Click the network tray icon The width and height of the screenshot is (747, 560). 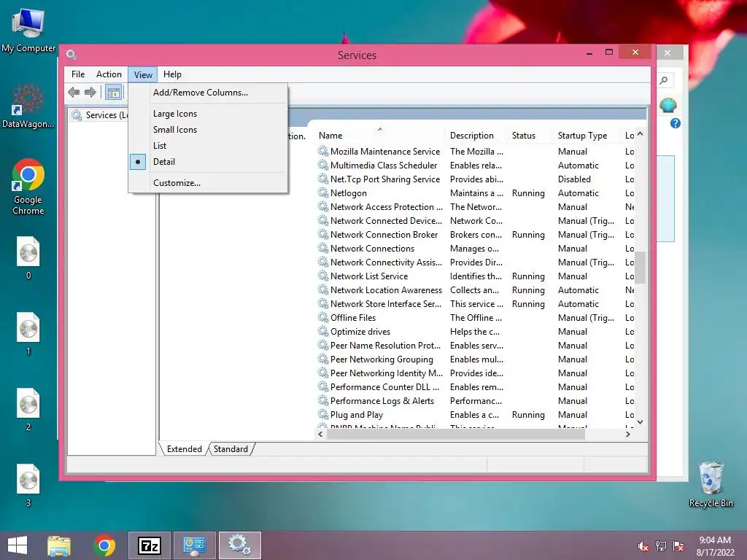pos(661,546)
